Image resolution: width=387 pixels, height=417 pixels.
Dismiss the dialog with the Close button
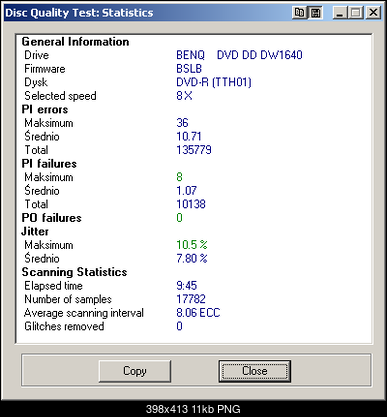(255, 371)
